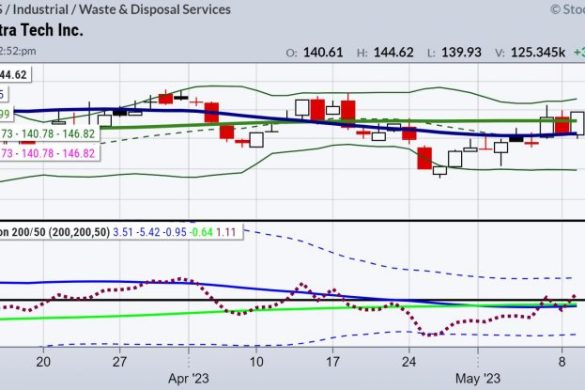
Task: Open the Waste & Disposal Services industry link
Action: 155,9
